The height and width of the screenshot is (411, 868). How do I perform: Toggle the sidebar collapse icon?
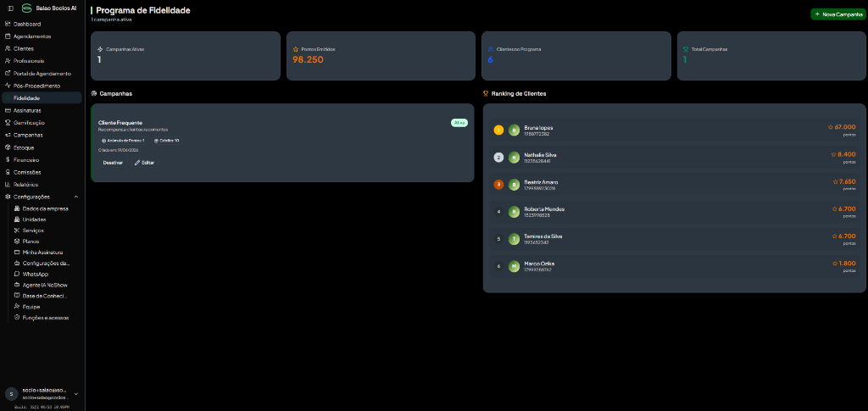(x=10, y=8)
